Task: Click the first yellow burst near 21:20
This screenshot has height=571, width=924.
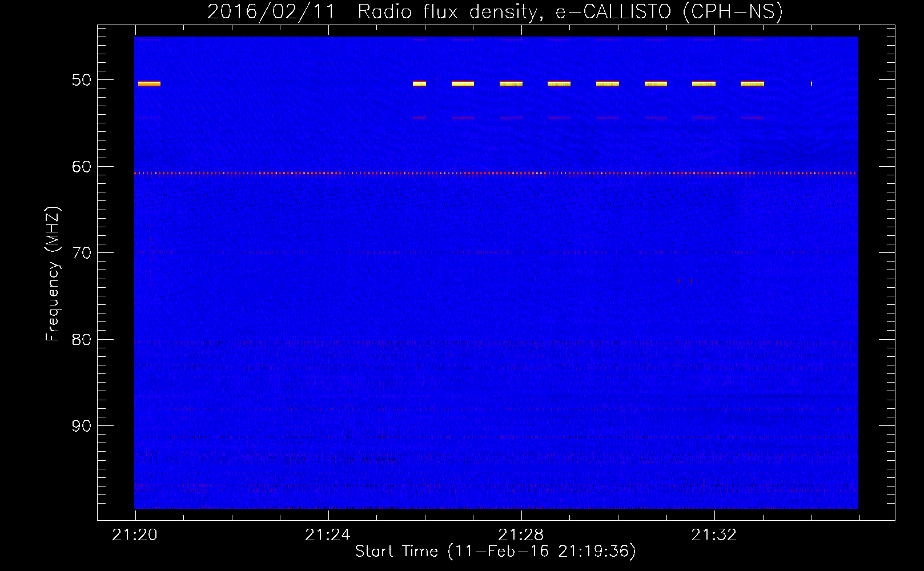Action: (x=149, y=83)
